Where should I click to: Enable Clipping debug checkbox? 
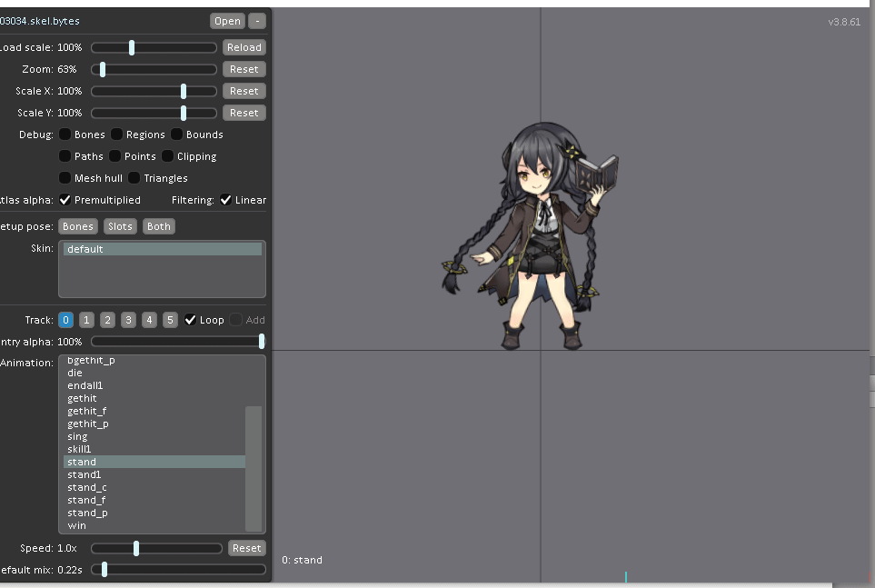pyautogui.click(x=167, y=156)
